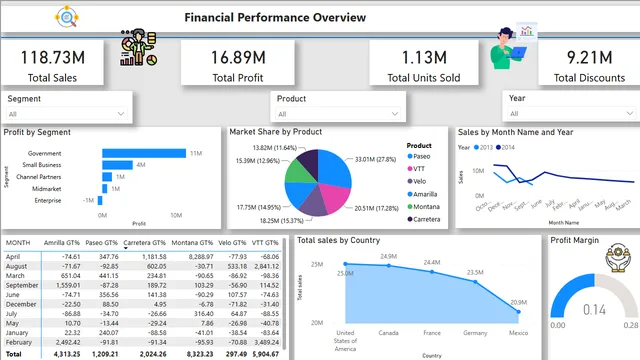Select the February row in the table
640x360 pixels.
click(x=142, y=342)
